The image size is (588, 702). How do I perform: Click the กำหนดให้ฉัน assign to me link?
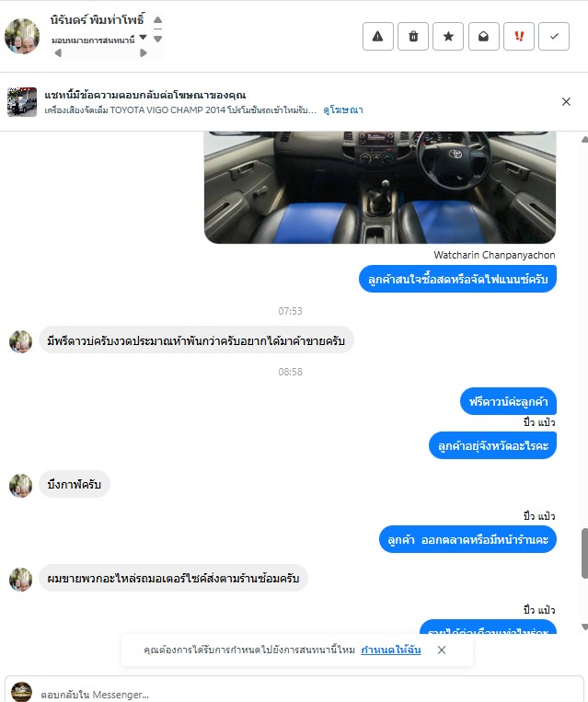[x=391, y=650]
